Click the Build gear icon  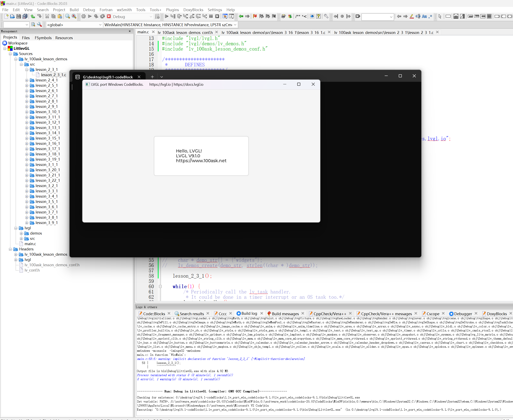[84, 16]
